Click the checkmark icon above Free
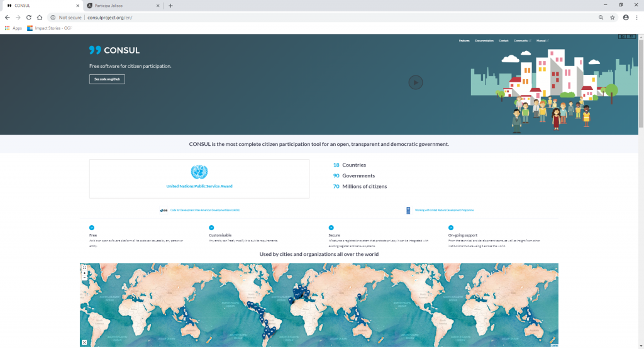This screenshot has height=349, width=644. coord(92,228)
